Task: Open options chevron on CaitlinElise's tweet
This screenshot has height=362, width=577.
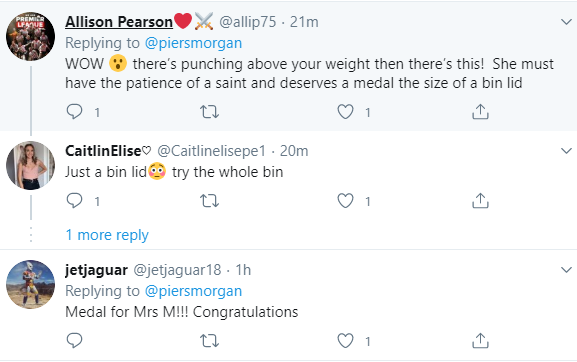Action: click(x=566, y=151)
